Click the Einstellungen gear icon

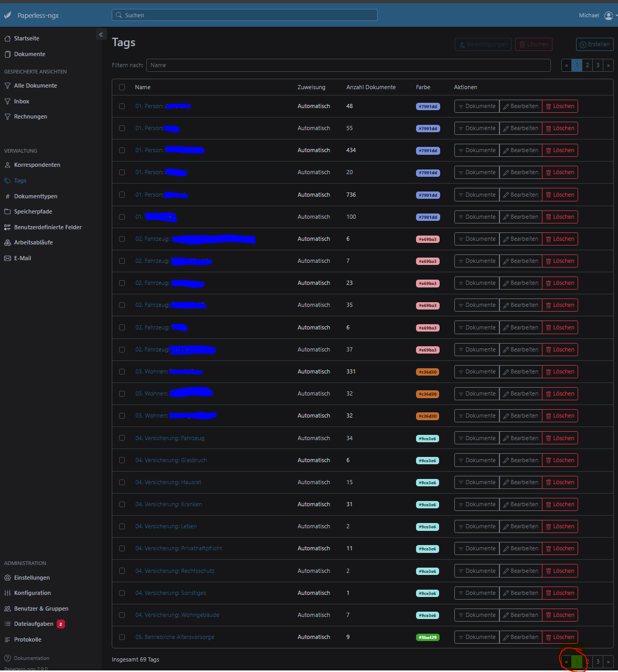(7, 578)
